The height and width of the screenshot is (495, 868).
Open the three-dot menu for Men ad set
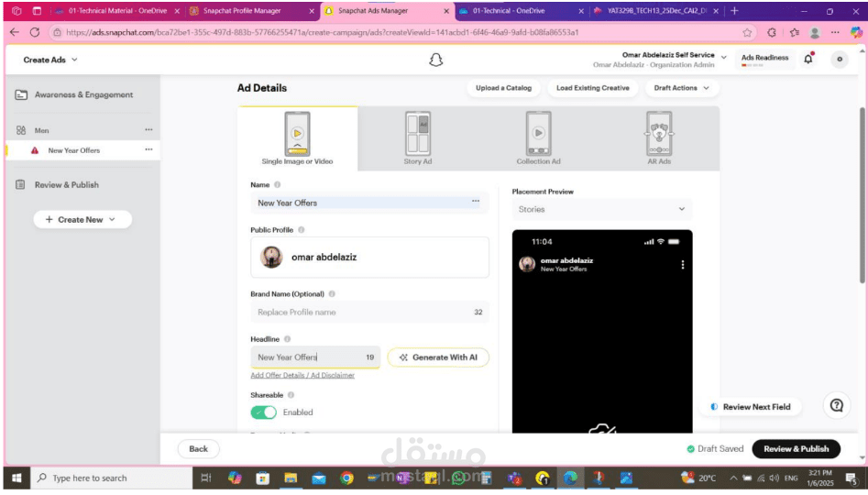(x=148, y=129)
